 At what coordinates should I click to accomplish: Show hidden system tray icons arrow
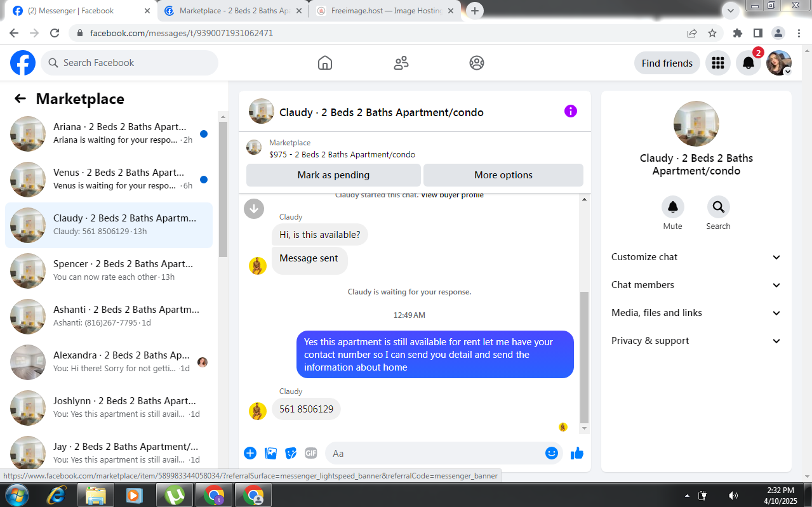coord(687,495)
